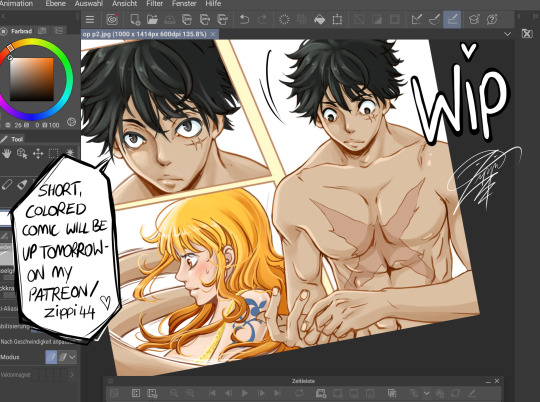Click the orange hue marker on the wheel
Image resolution: width=540 pixels, height=402 pixels.
10,48
